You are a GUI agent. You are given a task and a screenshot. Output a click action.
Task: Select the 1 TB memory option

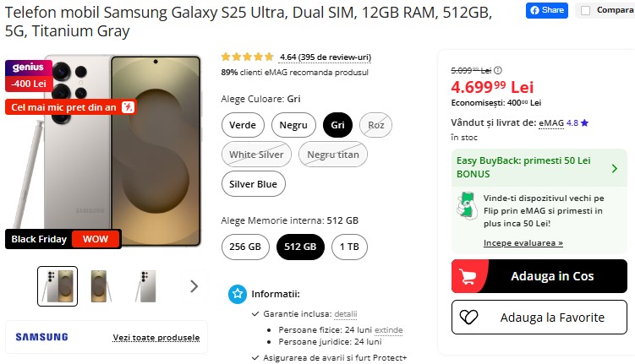coord(349,247)
